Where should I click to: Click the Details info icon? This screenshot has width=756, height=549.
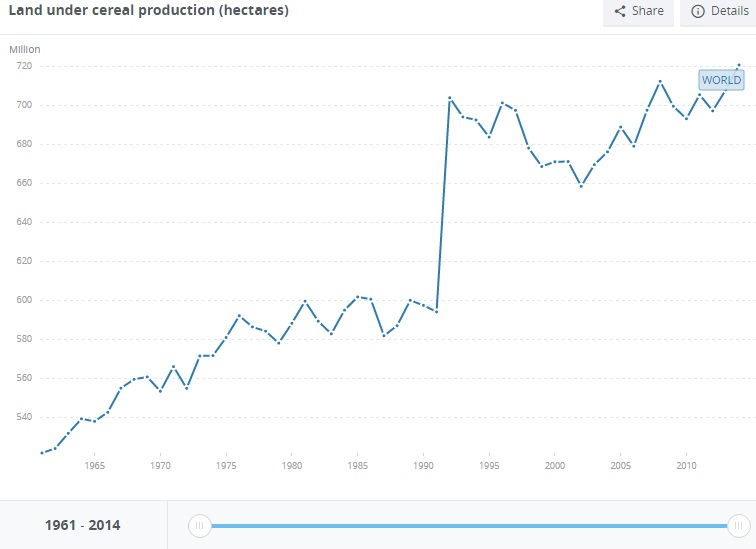pos(697,11)
